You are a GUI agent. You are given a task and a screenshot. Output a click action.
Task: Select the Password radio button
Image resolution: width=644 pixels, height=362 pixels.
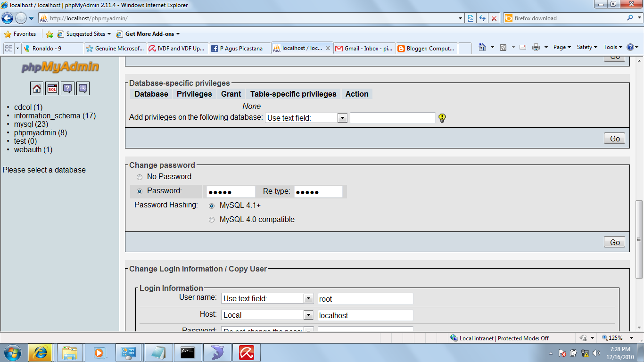point(139,191)
